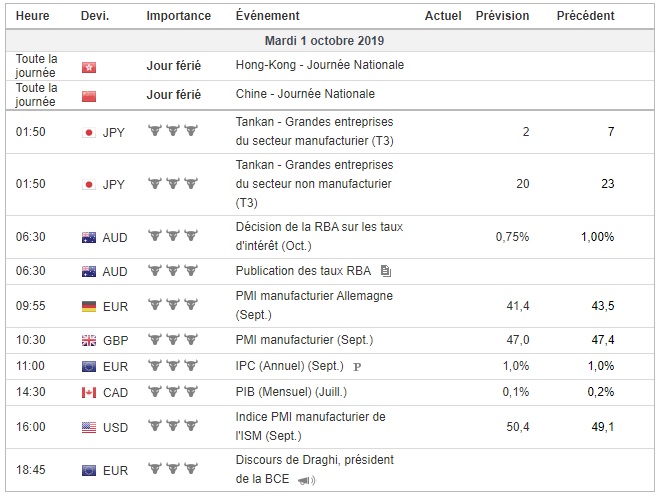Click the bull importance icons for RBA decision

pos(173,237)
